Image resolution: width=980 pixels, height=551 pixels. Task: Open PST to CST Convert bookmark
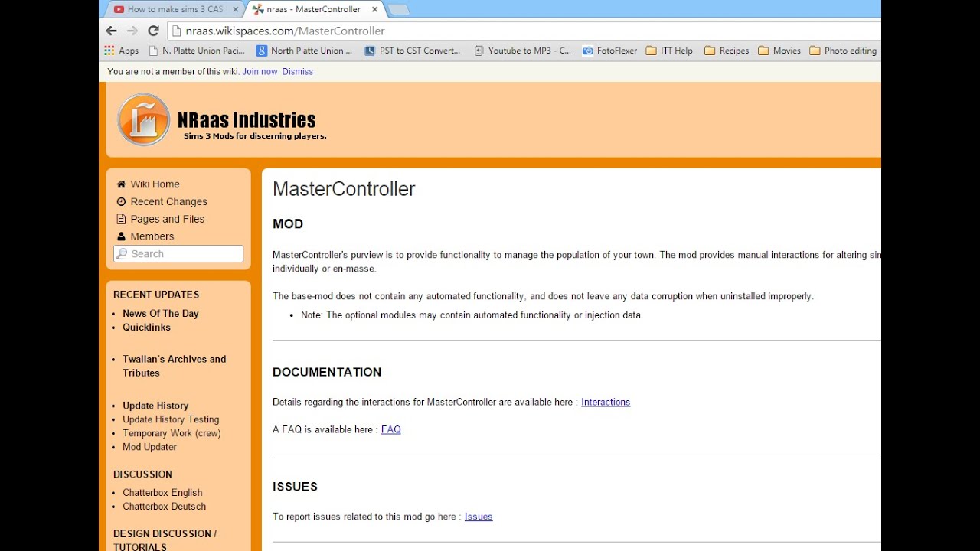click(x=413, y=51)
